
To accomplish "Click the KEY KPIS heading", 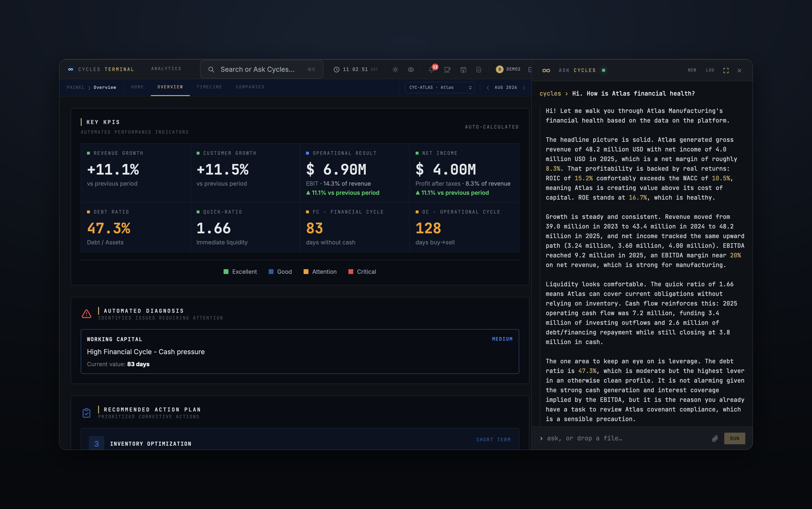I will [x=103, y=122].
